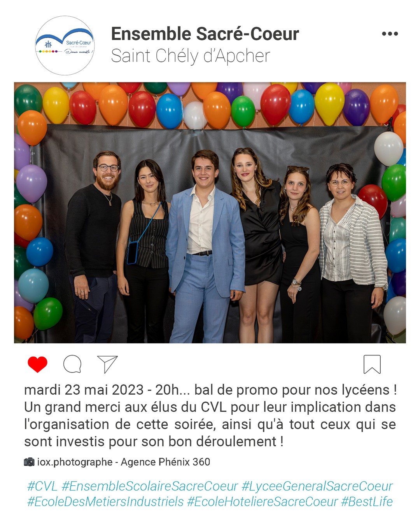
Task: Follow the #BestLife hashtag
Action: pos(367,502)
